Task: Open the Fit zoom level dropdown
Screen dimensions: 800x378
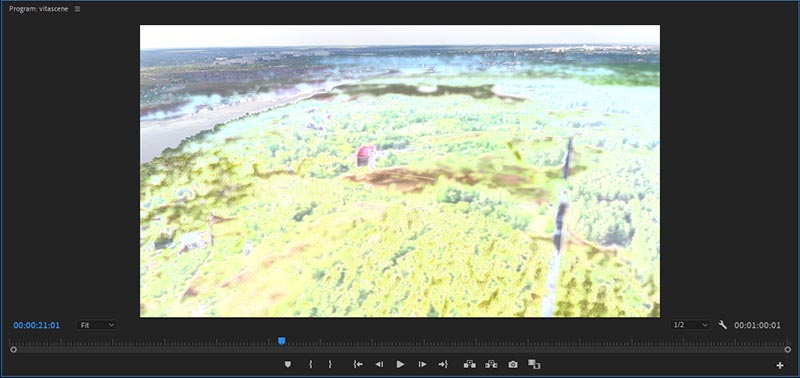Action: coord(97,325)
